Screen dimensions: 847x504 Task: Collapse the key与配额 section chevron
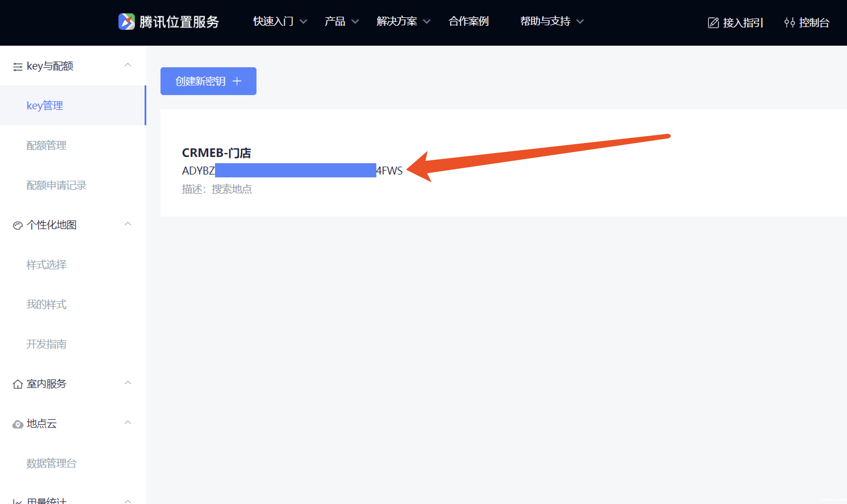(x=128, y=65)
